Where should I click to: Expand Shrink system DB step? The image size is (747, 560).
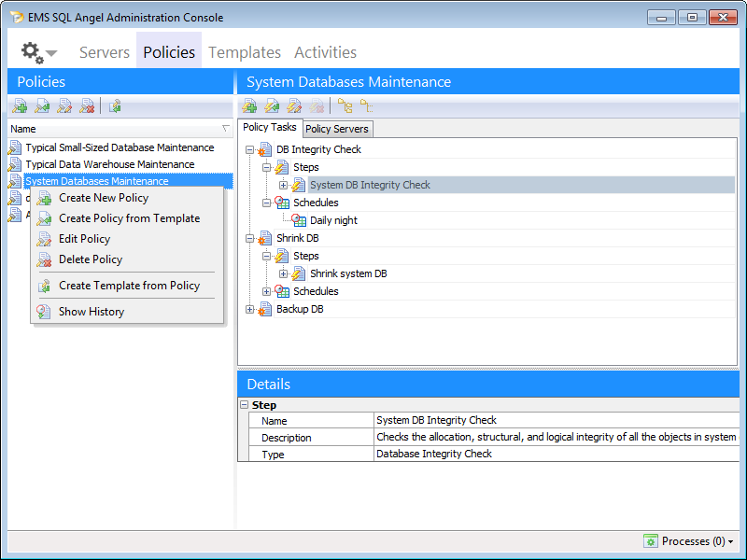tap(284, 273)
